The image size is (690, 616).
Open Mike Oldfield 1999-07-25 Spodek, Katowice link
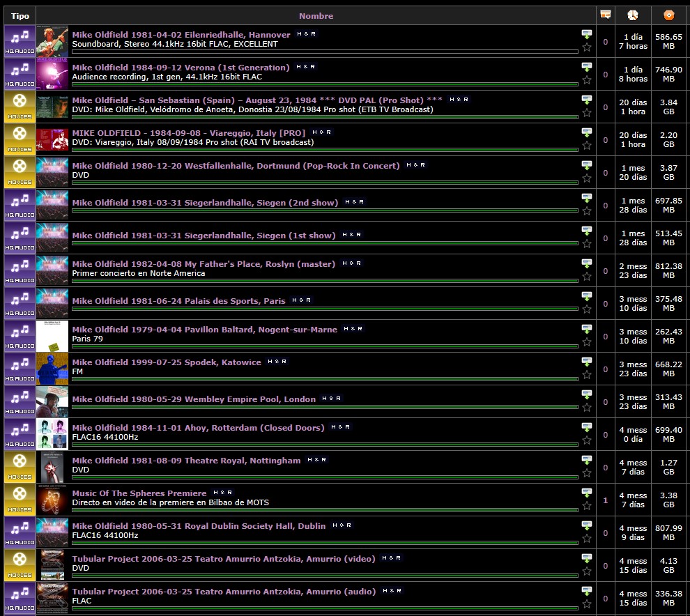tap(167, 362)
